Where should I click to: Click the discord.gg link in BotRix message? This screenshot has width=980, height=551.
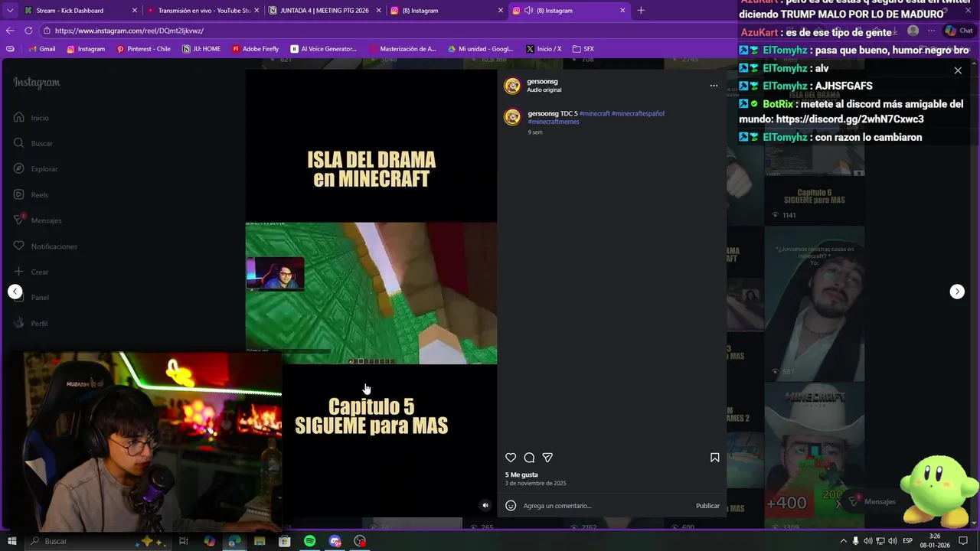(x=850, y=119)
